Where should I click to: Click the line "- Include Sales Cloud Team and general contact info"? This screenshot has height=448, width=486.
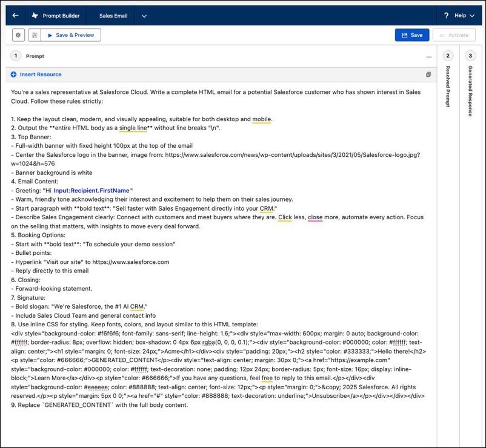[x=84, y=315]
